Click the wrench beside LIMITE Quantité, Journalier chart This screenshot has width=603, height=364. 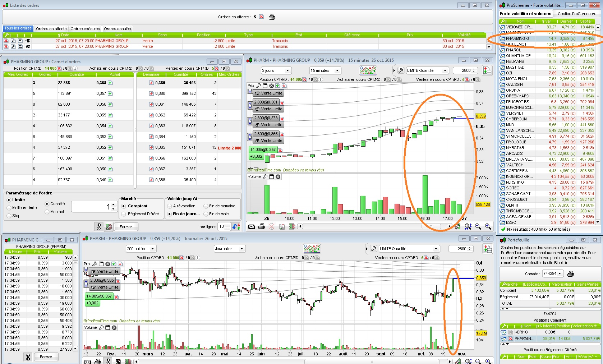tap(374, 249)
